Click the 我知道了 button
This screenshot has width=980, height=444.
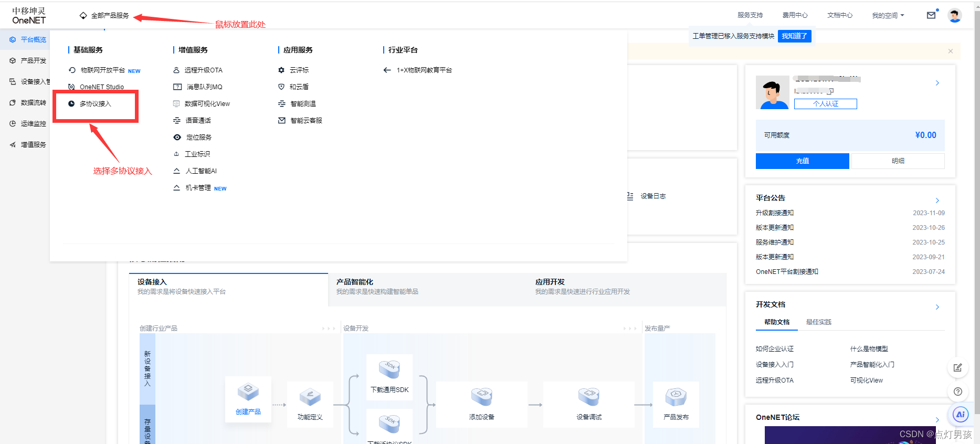coord(794,36)
